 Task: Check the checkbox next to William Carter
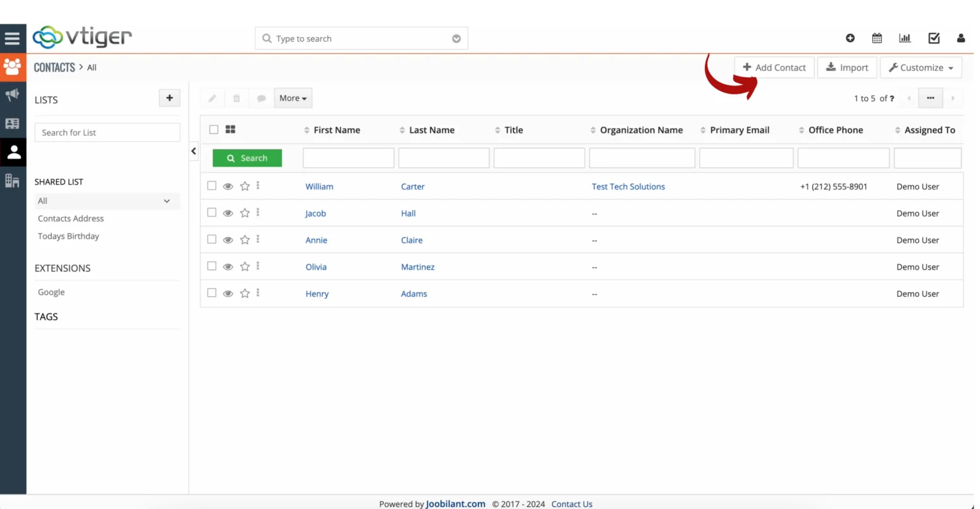tap(212, 186)
